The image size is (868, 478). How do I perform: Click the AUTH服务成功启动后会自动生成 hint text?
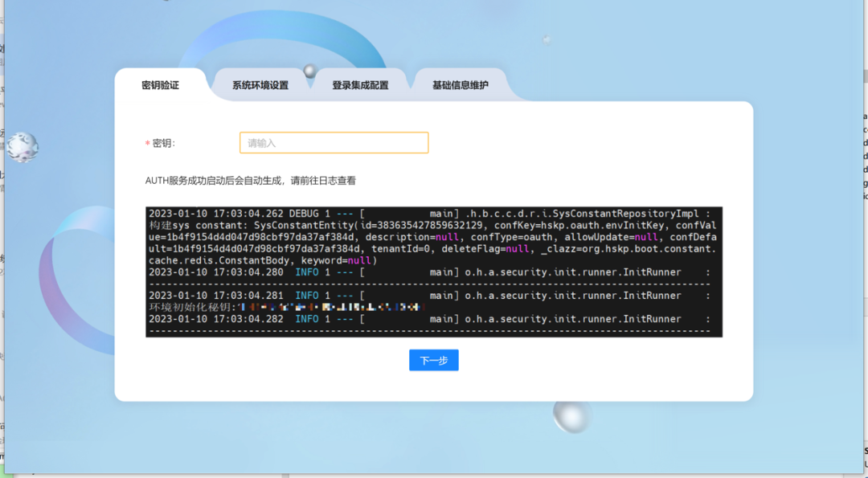[x=251, y=181]
